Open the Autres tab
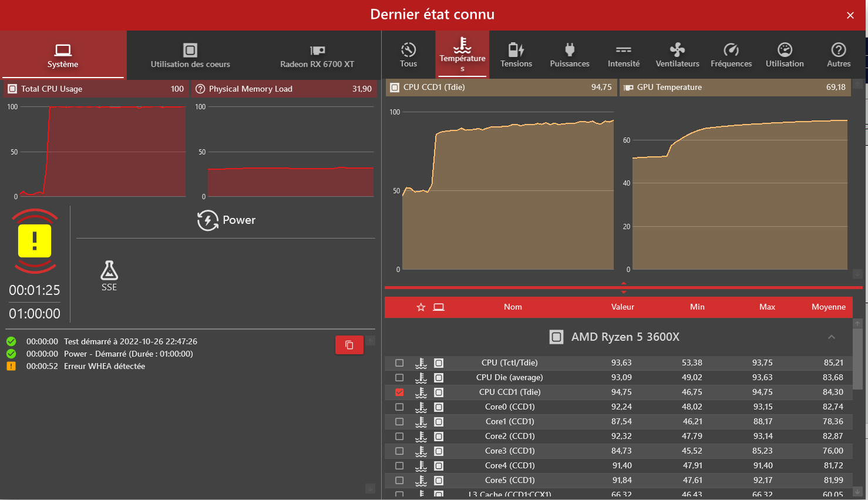This screenshot has height=500, width=868. pyautogui.click(x=839, y=55)
